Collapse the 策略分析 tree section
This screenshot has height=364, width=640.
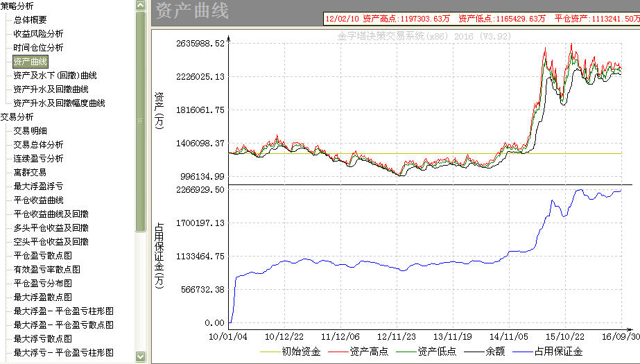(x=17, y=6)
